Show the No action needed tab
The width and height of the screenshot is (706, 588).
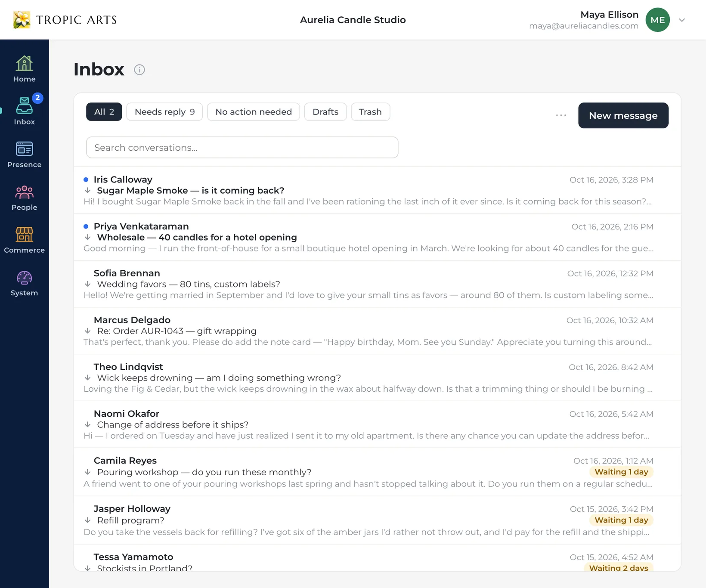point(254,112)
